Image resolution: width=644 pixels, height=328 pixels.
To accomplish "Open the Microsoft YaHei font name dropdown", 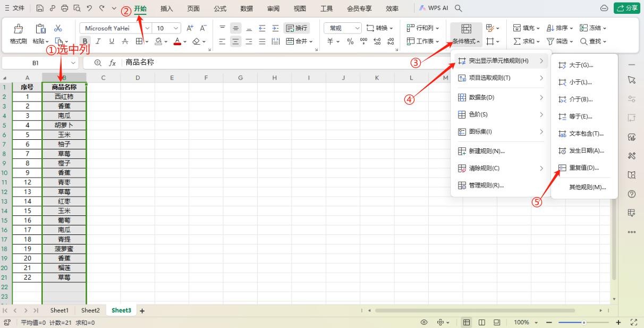I will tap(147, 28).
